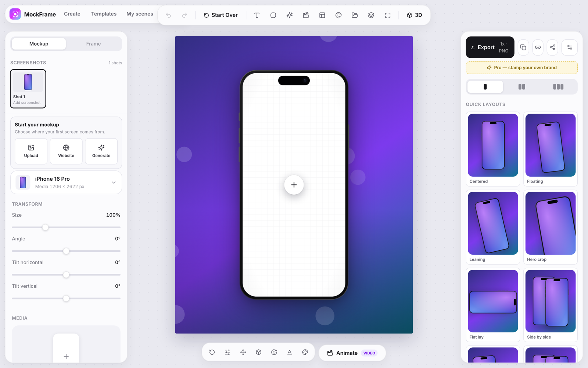Open the layout grid icon in toolbar
This screenshot has height=368, width=588.
(x=322, y=15)
